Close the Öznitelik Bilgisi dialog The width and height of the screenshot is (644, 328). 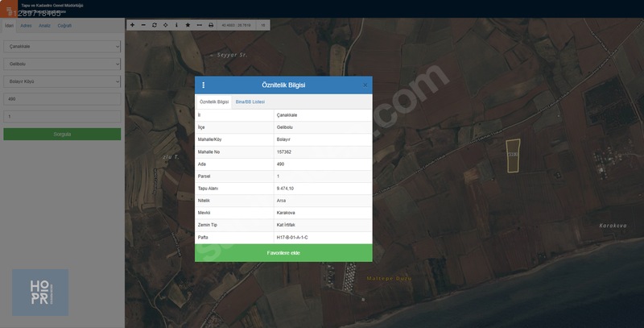(x=365, y=85)
